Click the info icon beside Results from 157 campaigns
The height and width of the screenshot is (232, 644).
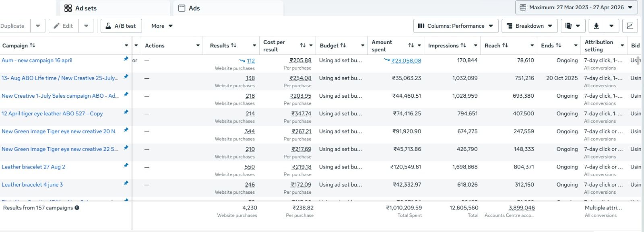tap(77, 208)
